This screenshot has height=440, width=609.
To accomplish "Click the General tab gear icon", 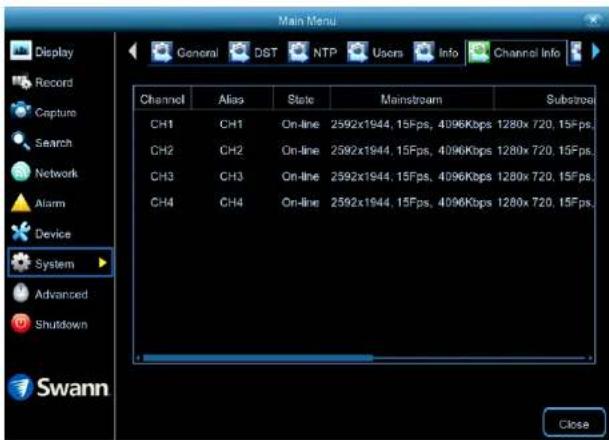I will [x=162, y=52].
